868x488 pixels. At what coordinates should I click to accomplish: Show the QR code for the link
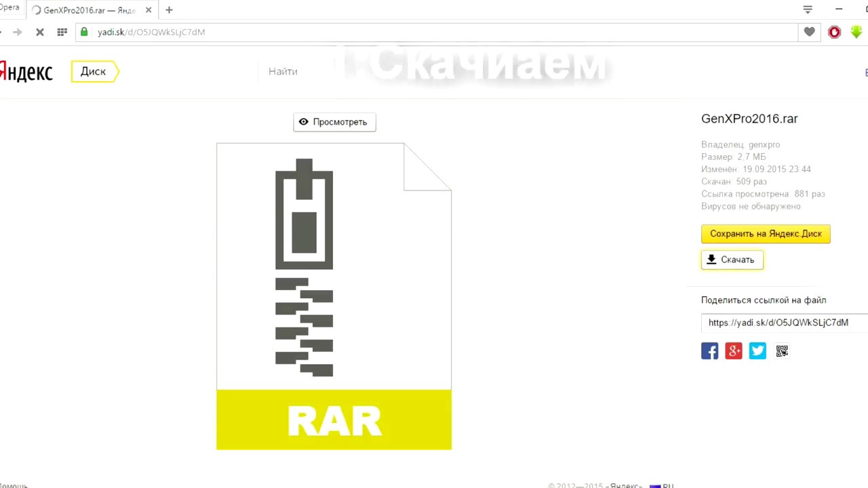click(782, 351)
